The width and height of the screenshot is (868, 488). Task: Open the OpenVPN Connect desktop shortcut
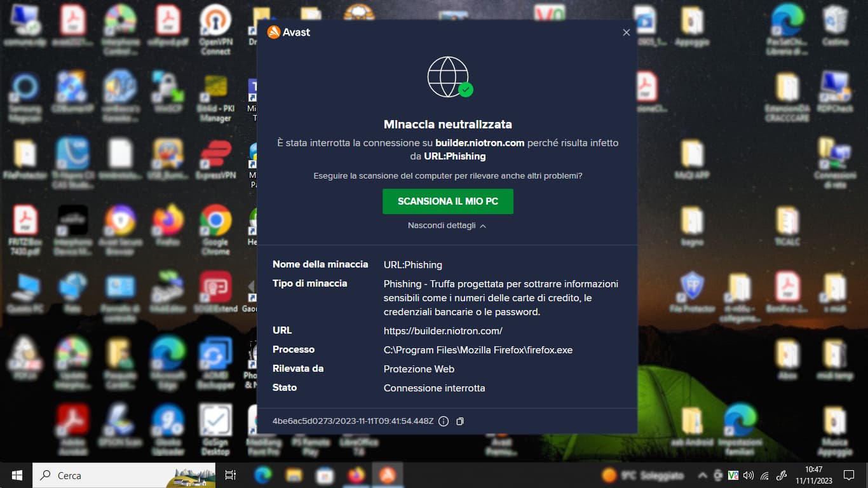(215, 30)
